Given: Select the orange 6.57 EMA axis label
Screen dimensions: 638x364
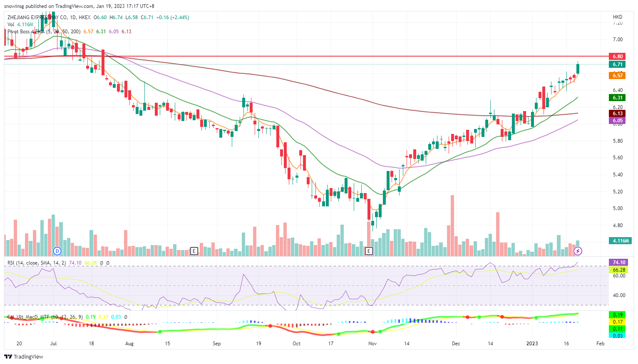Looking at the screenshot, I should 618,75.
